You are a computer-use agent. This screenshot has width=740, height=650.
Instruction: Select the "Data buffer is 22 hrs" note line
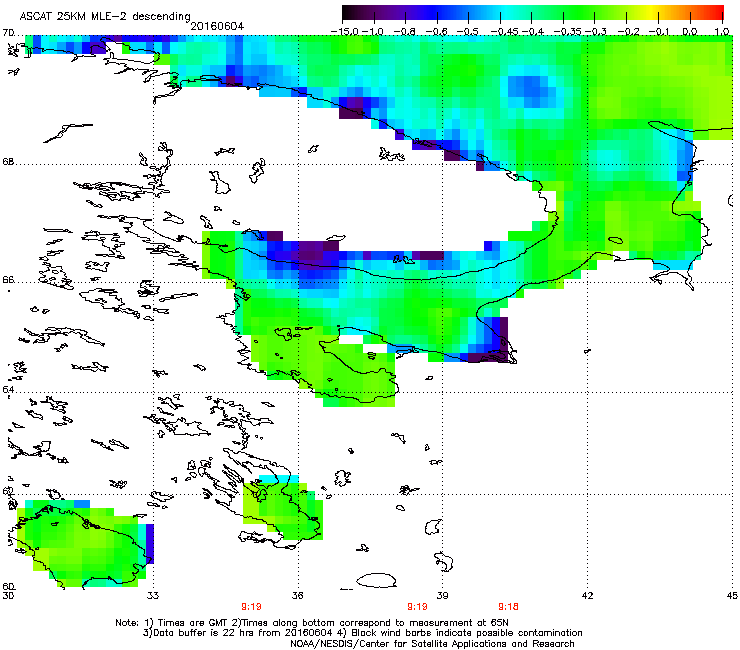(362, 633)
